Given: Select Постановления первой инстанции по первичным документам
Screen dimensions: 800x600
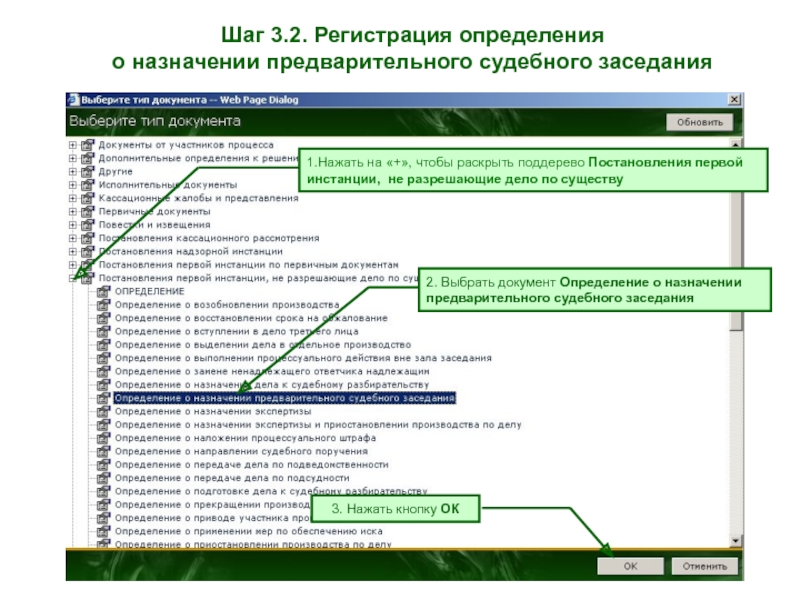Looking at the screenshot, I should pos(248,264).
